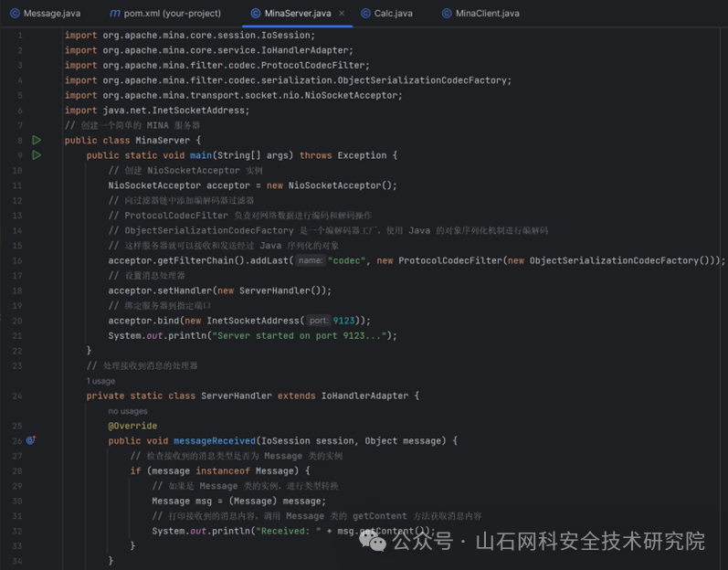Click IoHandlerAdapter in the ServerHandler declaration
The height and width of the screenshot is (570, 728).
tap(365, 396)
